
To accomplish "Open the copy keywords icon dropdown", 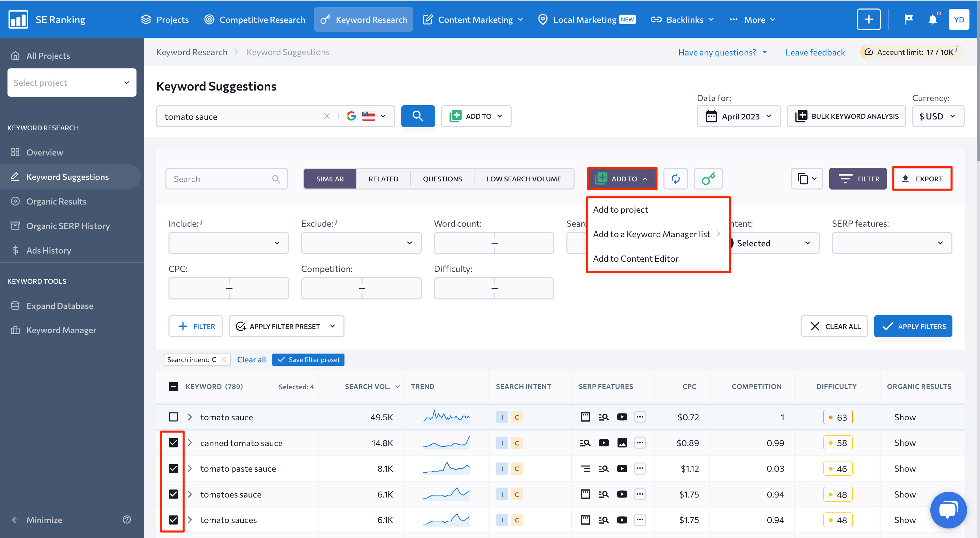I will 807,179.
